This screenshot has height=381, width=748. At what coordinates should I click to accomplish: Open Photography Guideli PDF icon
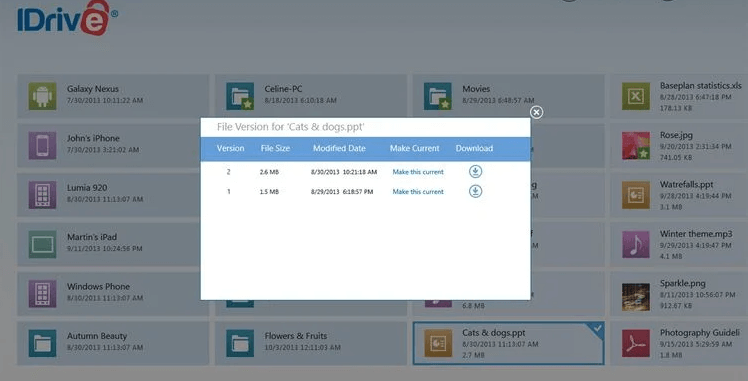click(636, 343)
